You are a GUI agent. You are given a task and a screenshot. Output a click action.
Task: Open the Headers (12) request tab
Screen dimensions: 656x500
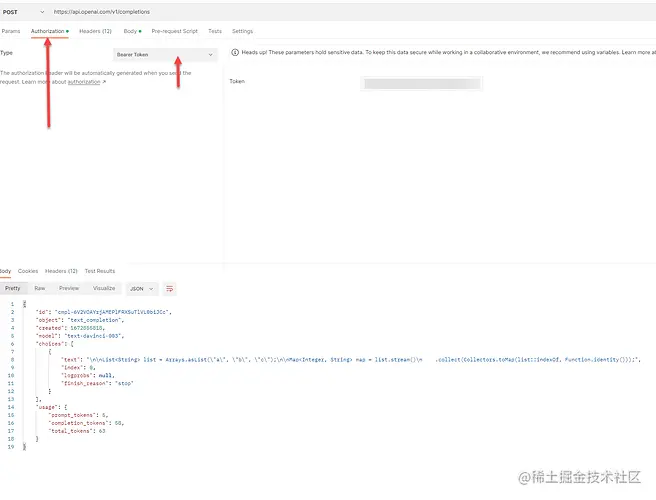[x=95, y=31]
